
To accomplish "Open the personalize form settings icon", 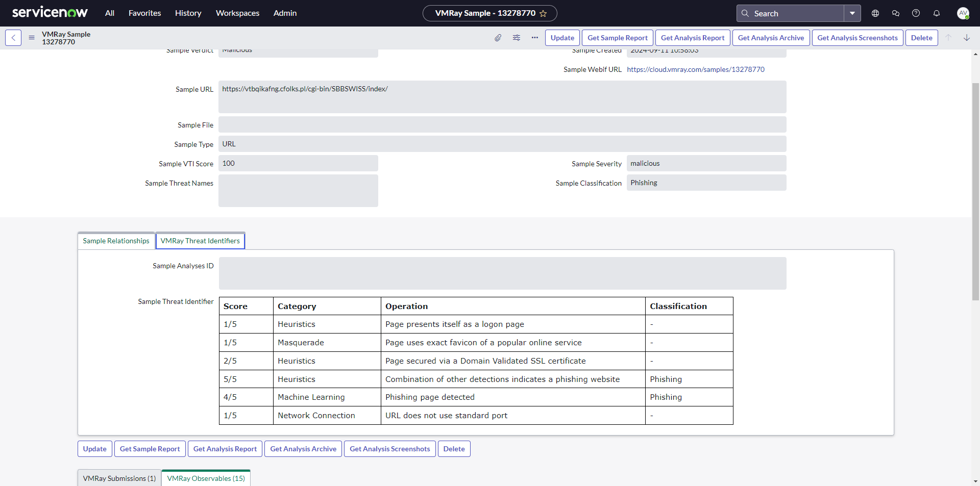I will (x=517, y=38).
